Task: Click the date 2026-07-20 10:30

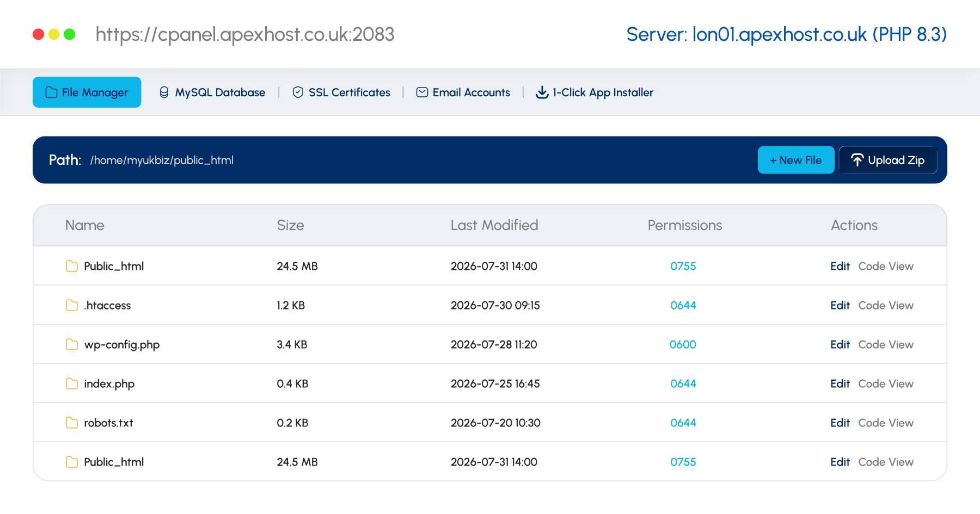Action: [495, 423]
